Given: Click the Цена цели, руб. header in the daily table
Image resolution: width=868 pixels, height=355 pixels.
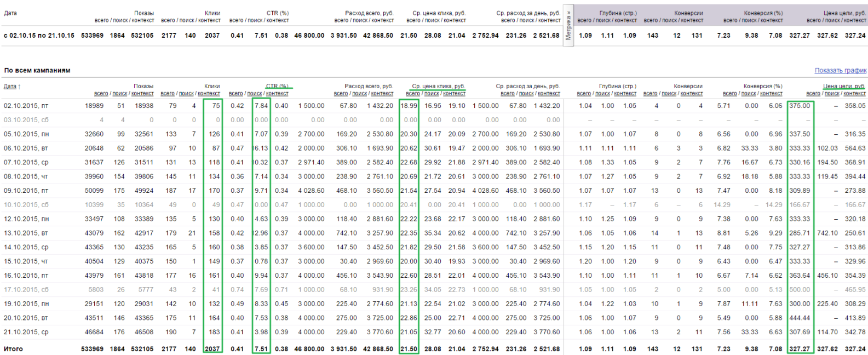Looking at the screenshot, I should pos(844,86).
